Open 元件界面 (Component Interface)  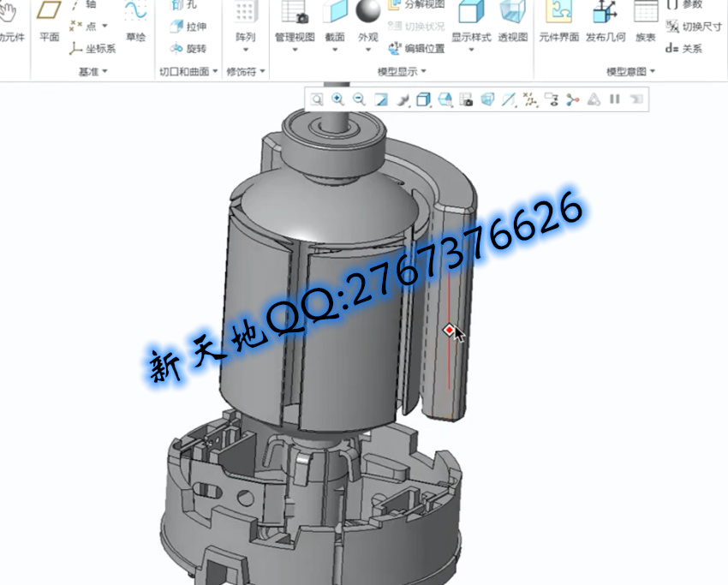coord(559,21)
